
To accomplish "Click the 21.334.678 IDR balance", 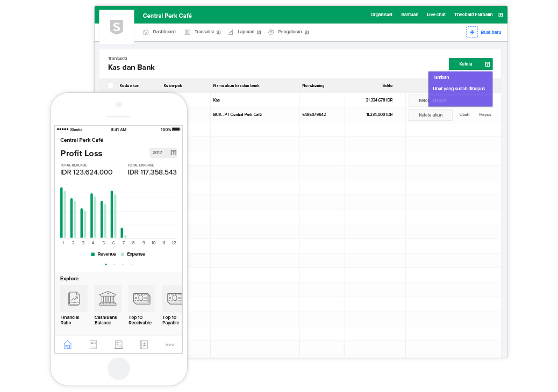I will 380,100.
